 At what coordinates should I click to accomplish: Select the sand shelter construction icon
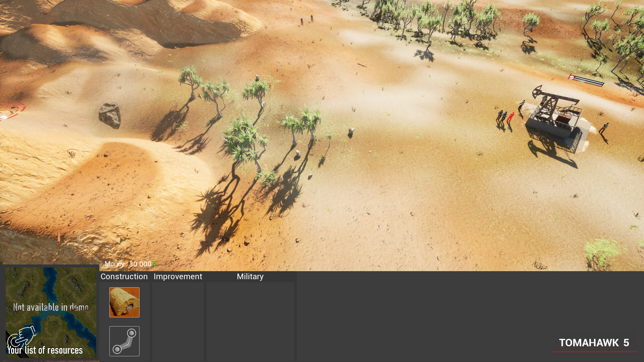[x=124, y=302]
